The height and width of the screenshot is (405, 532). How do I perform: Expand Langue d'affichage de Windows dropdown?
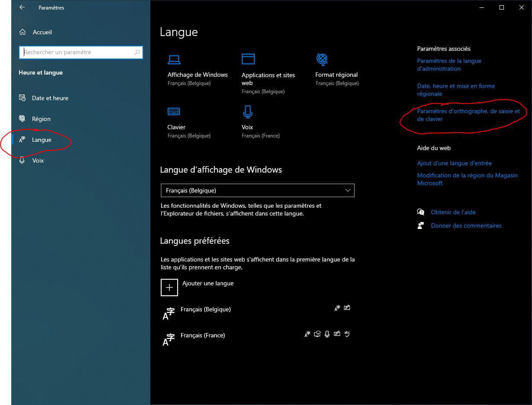click(x=257, y=190)
